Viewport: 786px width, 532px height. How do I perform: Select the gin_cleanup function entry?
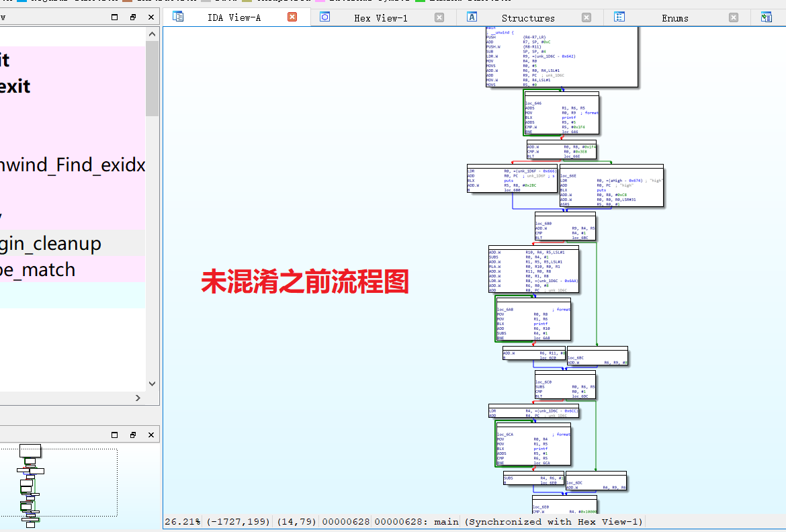[x=73, y=243]
